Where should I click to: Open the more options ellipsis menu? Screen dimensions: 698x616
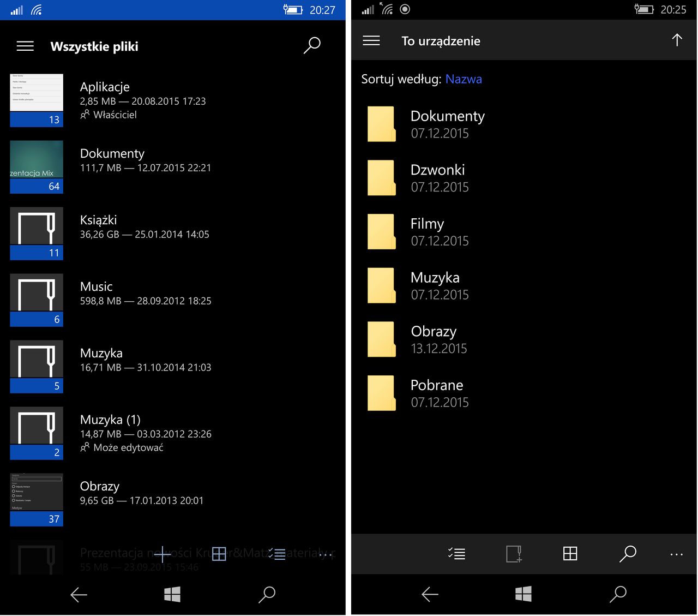coord(676,554)
